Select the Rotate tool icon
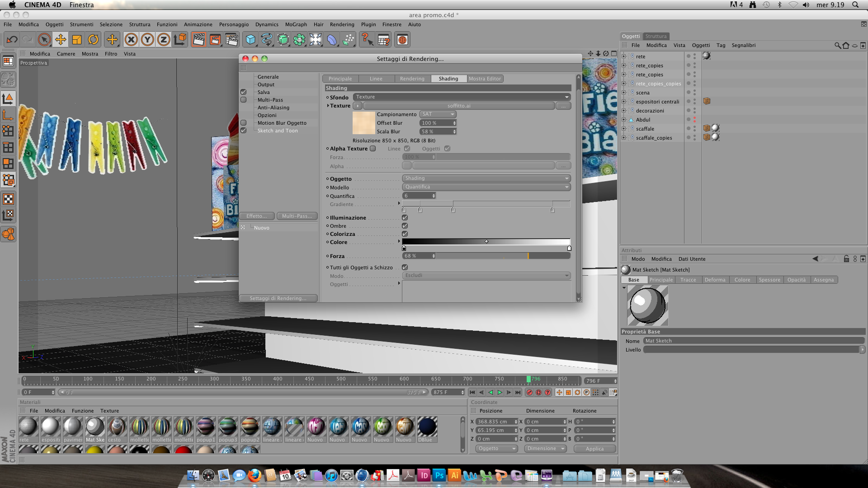This screenshot has width=868, height=488. (93, 40)
